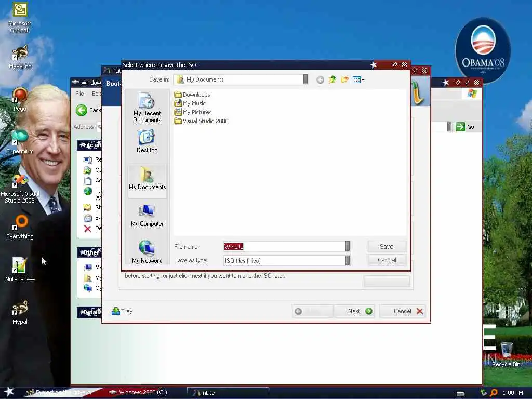Open the Visual Studio 2008 folder
532x399 pixels.
tap(201, 121)
